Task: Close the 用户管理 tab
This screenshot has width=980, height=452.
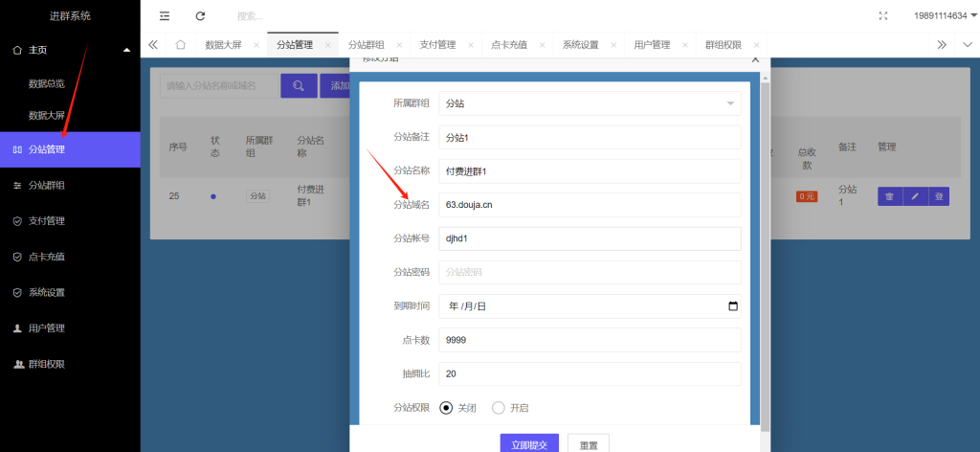Action: coord(685,45)
